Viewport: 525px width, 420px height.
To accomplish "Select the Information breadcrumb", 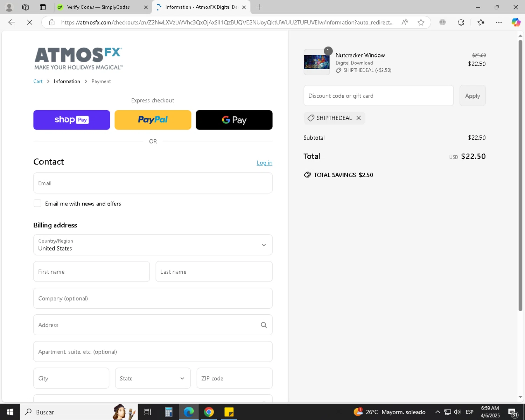I will 67,81.
